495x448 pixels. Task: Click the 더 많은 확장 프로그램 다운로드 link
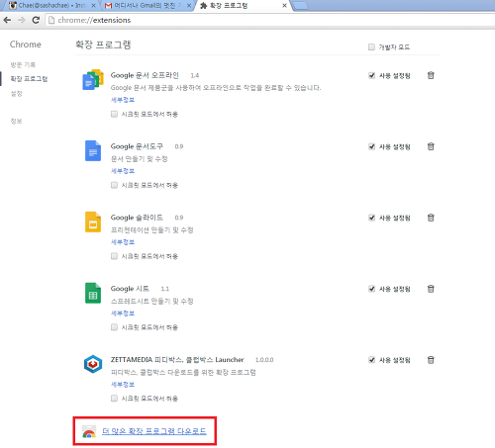(x=154, y=431)
